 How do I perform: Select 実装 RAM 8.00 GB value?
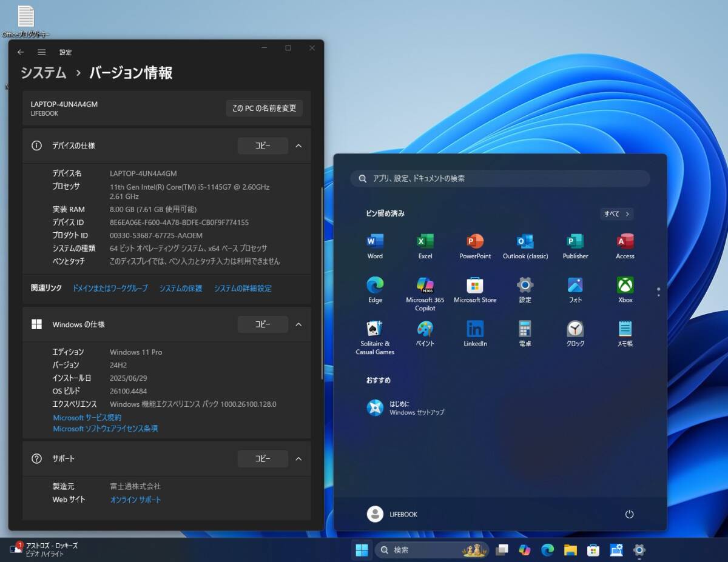coord(153,209)
